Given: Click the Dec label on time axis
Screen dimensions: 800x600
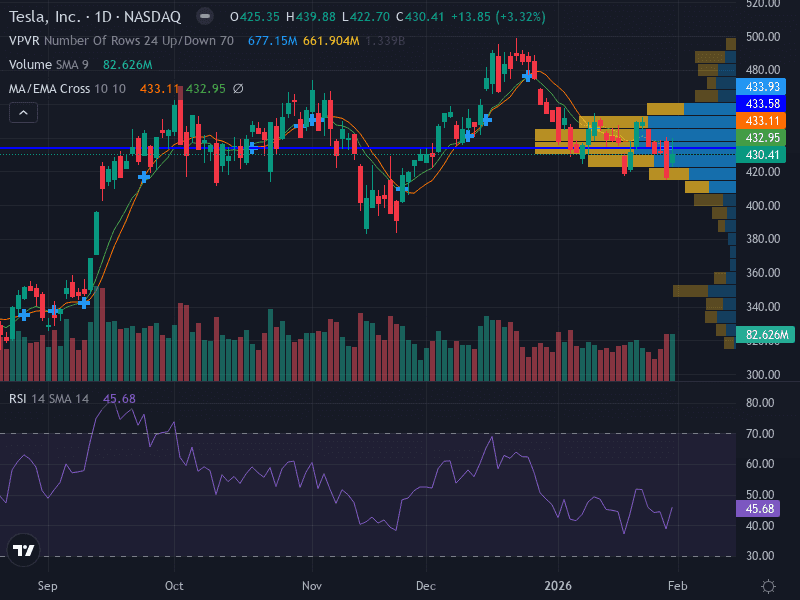Looking at the screenshot, I should [x=426, y=586].
